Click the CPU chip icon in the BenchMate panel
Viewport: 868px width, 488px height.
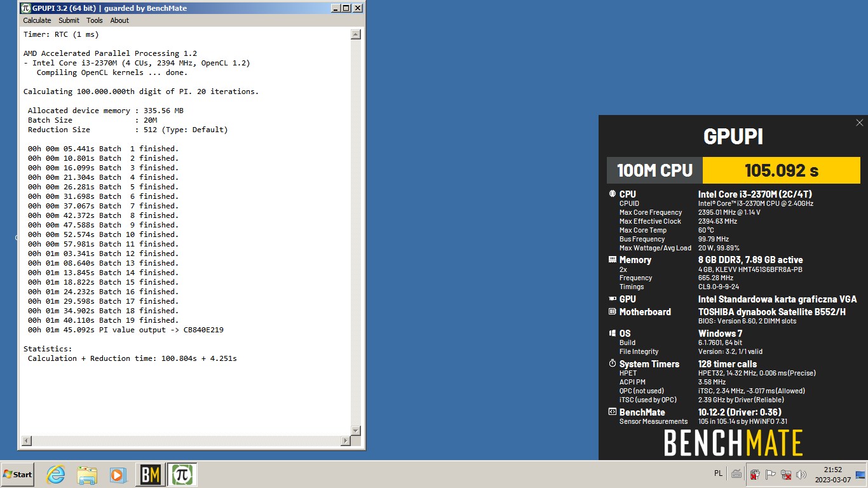[613, 194]
